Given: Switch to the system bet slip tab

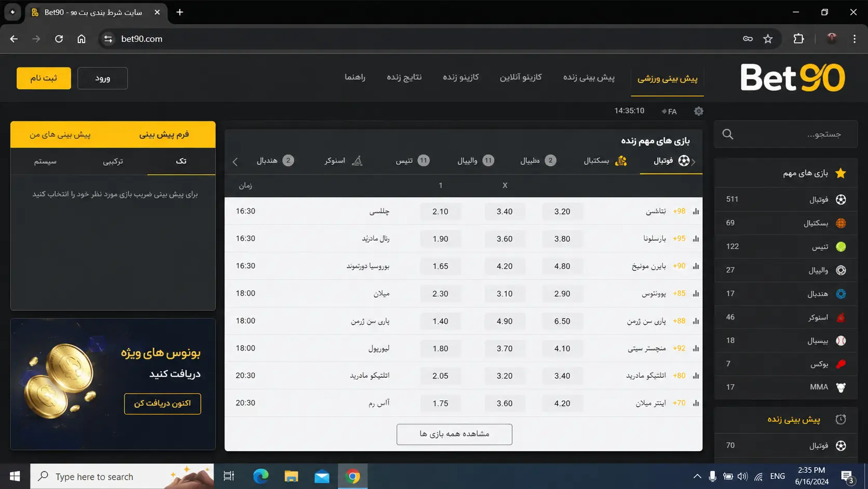Looking at the screenshot, I should [x=45, y=162].
